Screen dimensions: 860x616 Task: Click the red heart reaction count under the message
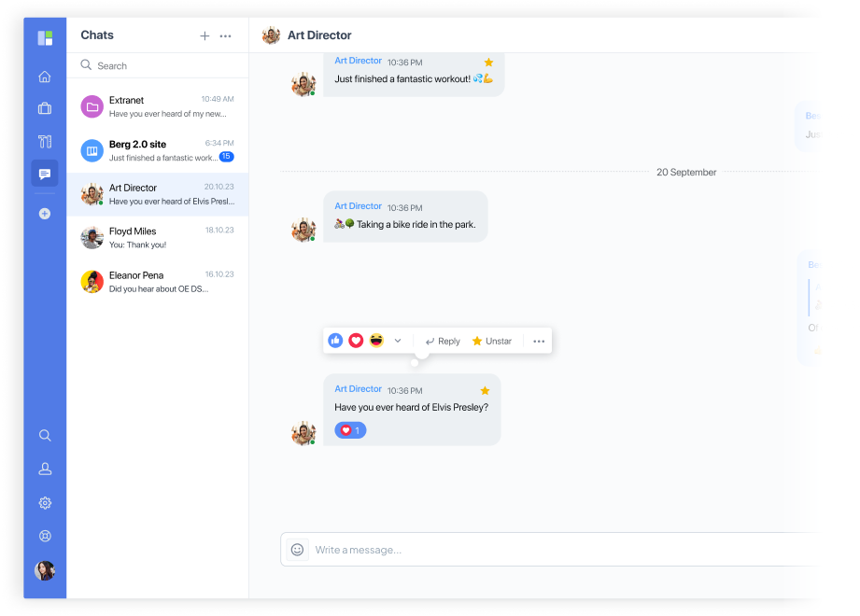point(350,429)
